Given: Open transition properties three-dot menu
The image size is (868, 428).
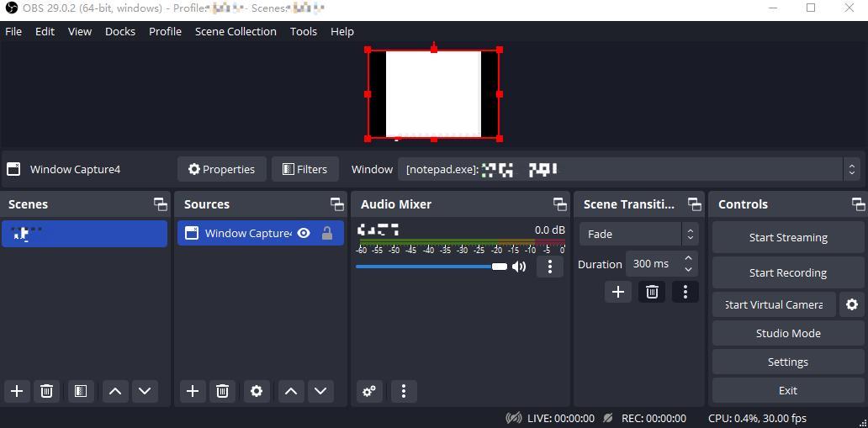Looking at the screenshot, I should click(685, 292).
